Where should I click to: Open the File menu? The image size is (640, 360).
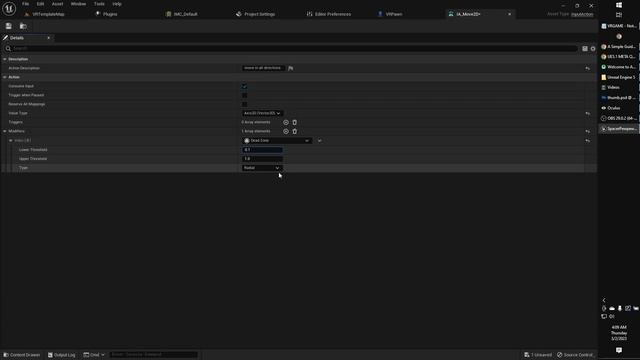coord(25,4)
